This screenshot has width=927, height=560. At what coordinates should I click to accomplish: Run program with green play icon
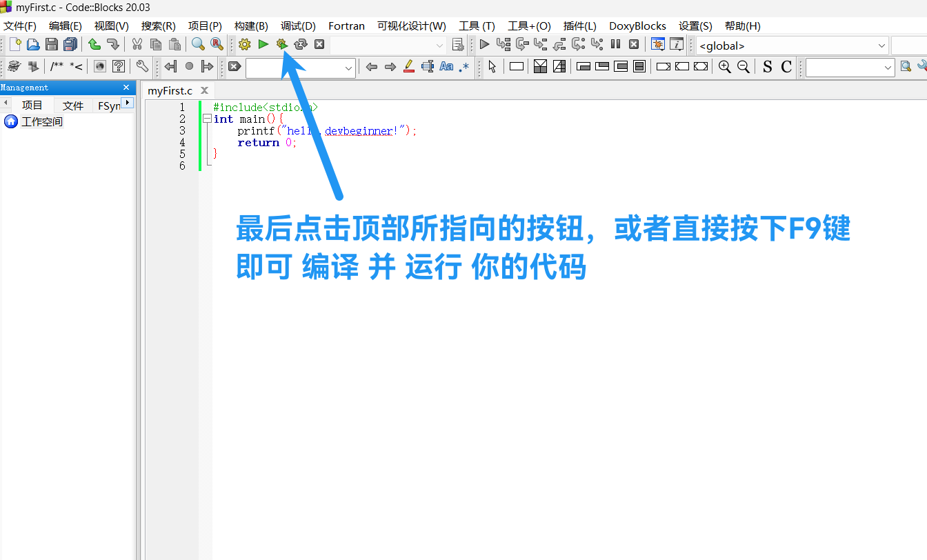263,44
